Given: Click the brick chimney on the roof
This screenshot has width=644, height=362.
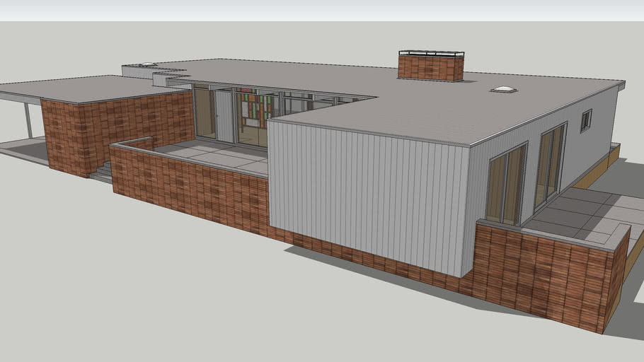Looking at the screenshot, I should 430,69.
